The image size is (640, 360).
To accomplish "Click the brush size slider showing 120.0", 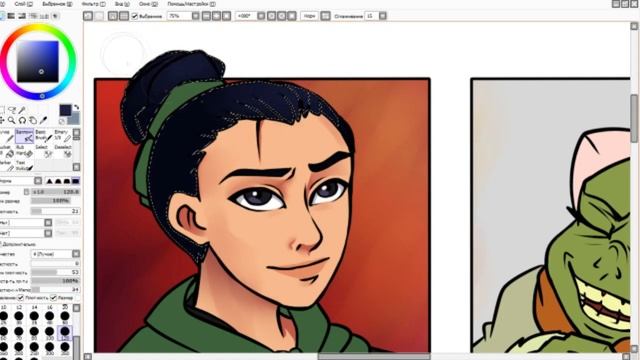I will pyautogui.click(x=56, y=192).
